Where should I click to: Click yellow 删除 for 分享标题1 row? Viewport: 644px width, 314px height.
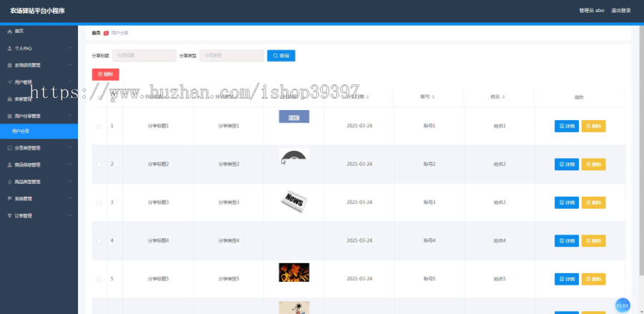[x=593, y=126]
